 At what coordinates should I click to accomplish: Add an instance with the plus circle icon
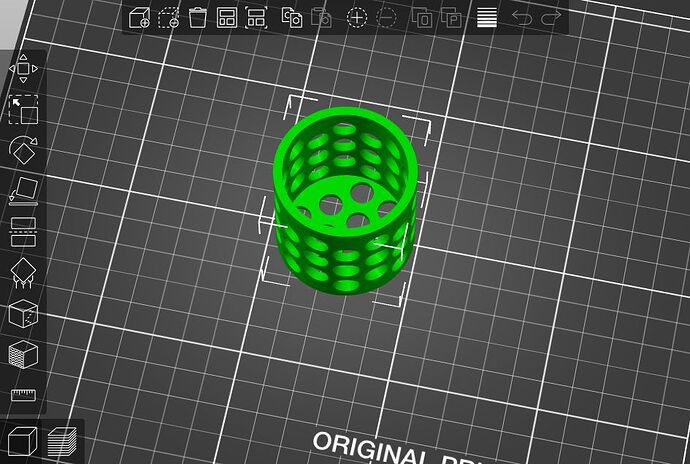357,18
